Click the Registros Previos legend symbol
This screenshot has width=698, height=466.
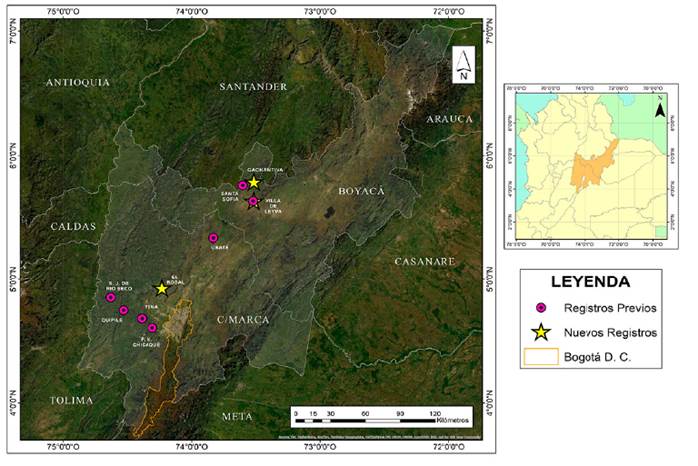[x=542, y=309]
